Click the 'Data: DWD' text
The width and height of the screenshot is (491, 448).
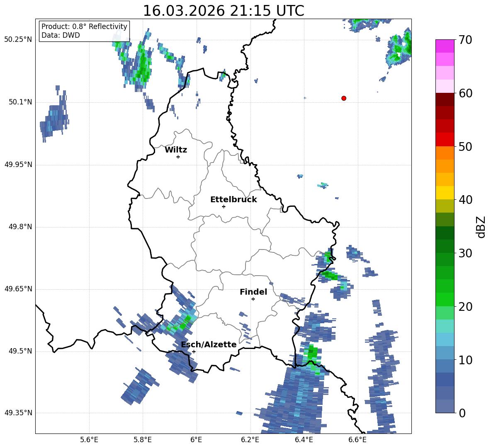pyautogui.click(x=61, y=35)
